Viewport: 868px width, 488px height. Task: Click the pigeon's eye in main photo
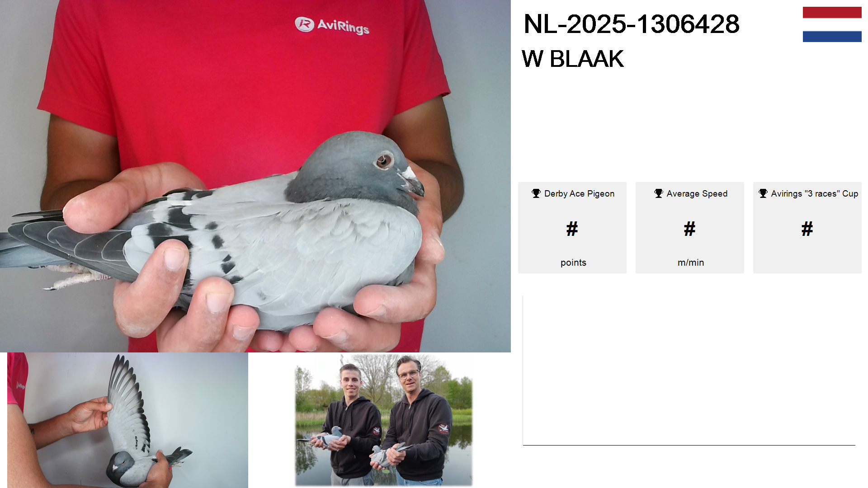click(x=384, y=160)
